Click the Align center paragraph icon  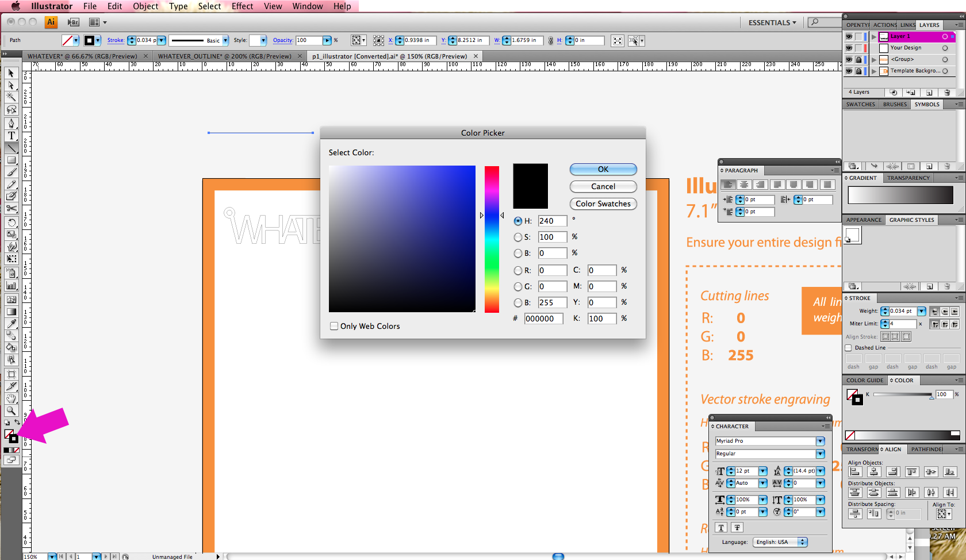[x=744, y=185]
